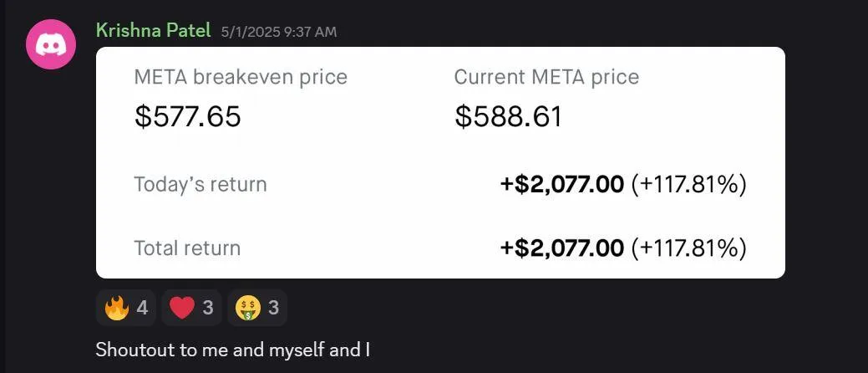Click the "Shoutout to me and myself and I" message
The width and height of the screenshot is (868, 373).
[x=233, y=350]
